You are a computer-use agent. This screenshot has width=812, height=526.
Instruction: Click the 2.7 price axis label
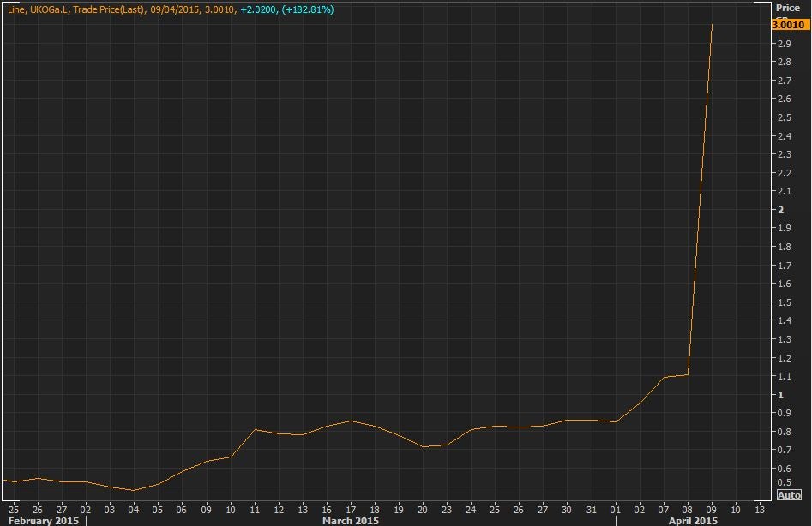pos(784,81)
